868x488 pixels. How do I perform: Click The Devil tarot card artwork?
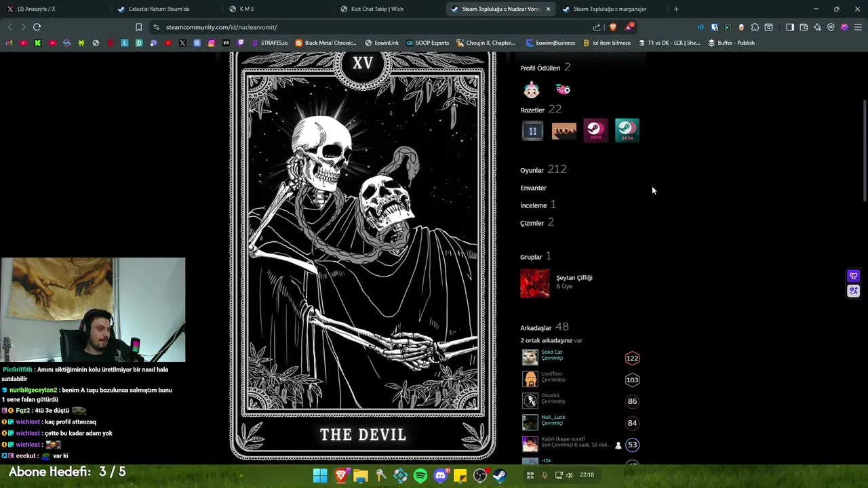pyautogui.click(x=363, y=256)
